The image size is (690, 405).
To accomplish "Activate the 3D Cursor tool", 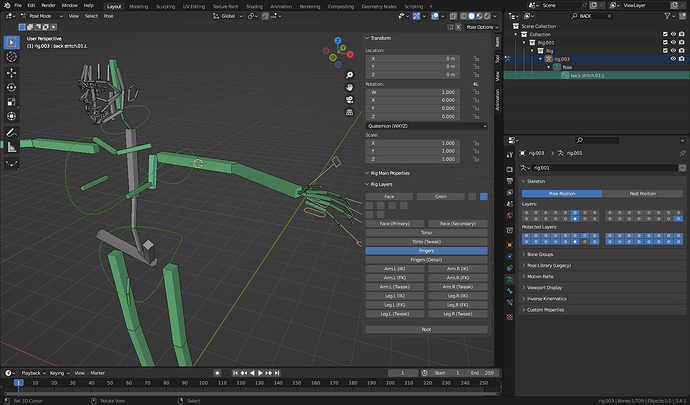I will point(11,56).
